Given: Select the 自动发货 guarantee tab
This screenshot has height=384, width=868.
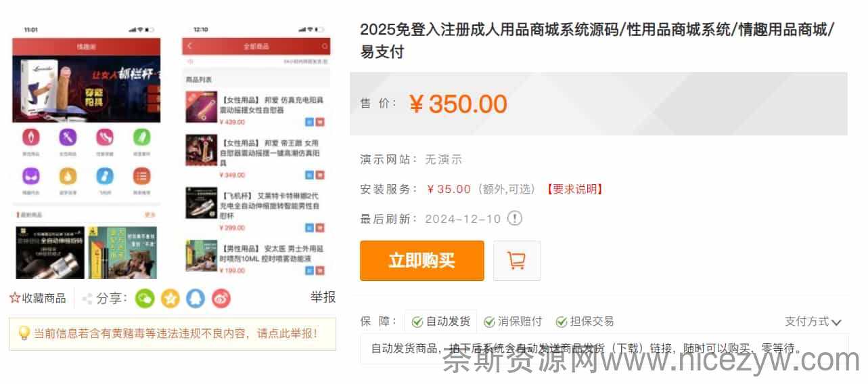Looking at the screenshot, I should coord(440,322).
